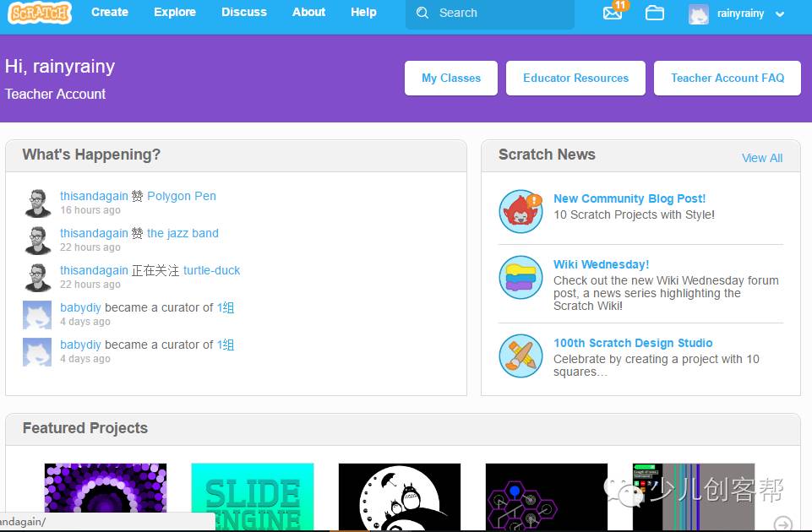Open the SLIDE ENGINE project thumbnail

click(252, 497)
